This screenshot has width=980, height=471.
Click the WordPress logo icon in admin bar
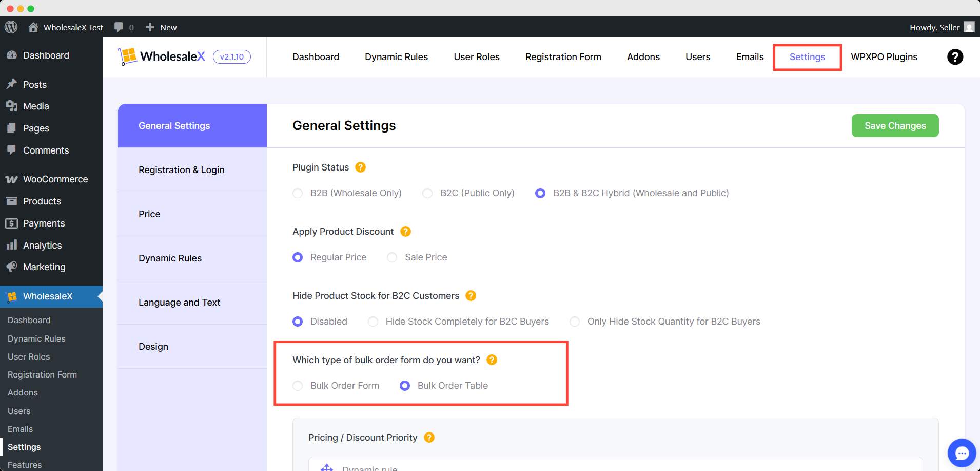tap(11, 27)
